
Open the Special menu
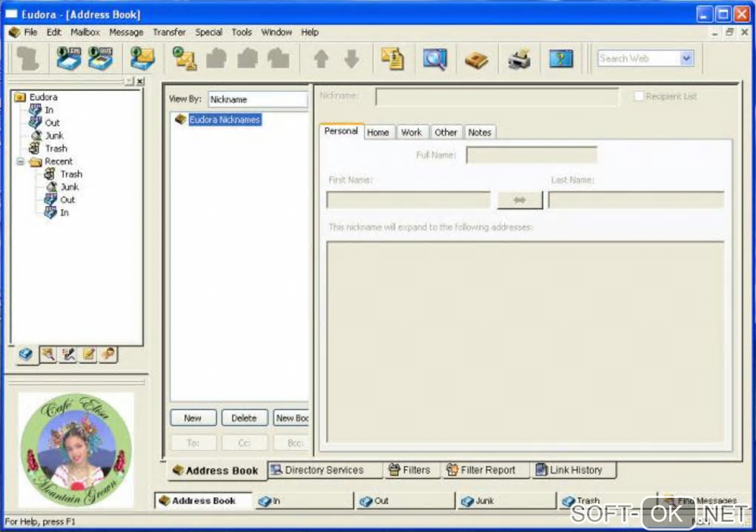208,33
